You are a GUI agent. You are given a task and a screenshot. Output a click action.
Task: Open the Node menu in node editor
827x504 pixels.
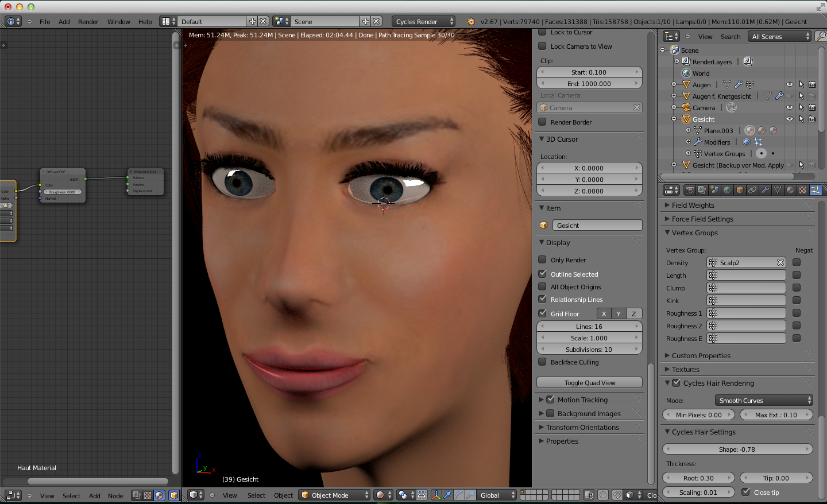115,496
